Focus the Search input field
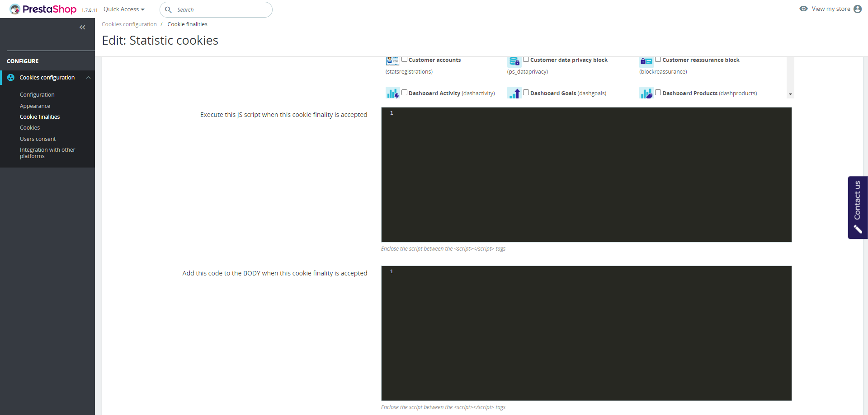This screenshot has width=868, height=415. 216,9
